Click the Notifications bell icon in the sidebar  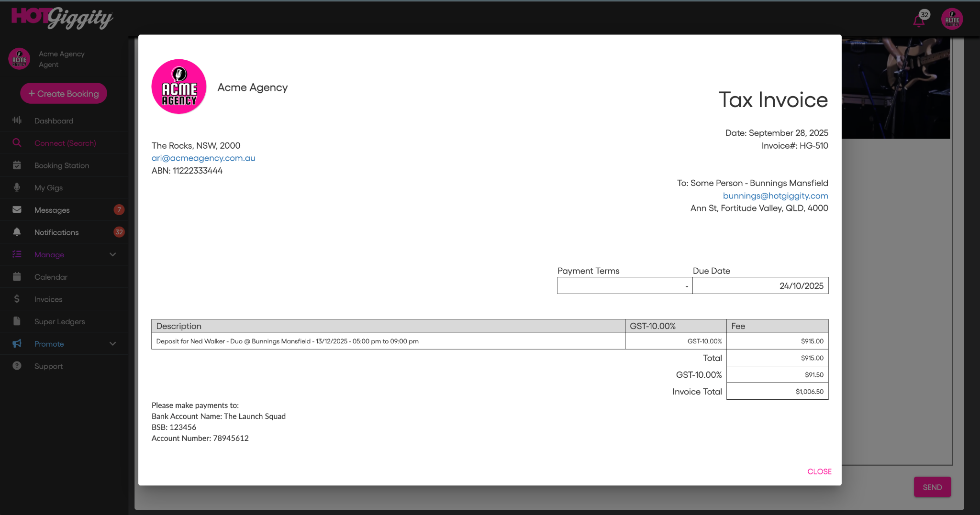click(17, 232)
